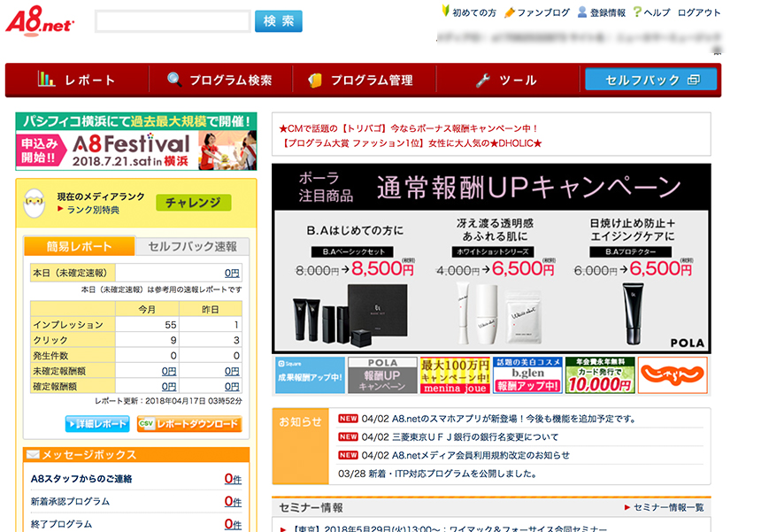Click the magnifier icon beside プログラム検索
The height and width of the screenshot is (532, 761).
click(174, 79)
